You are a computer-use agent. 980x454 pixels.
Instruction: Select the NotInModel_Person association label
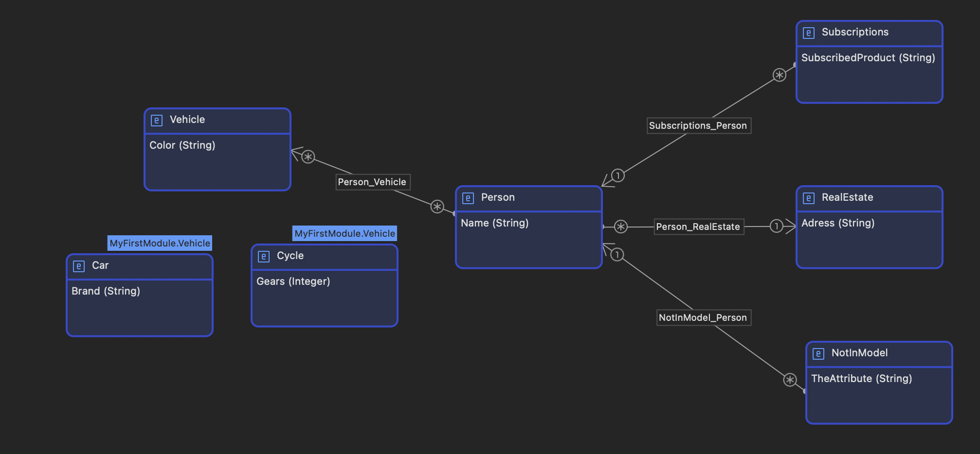point(703,317)
